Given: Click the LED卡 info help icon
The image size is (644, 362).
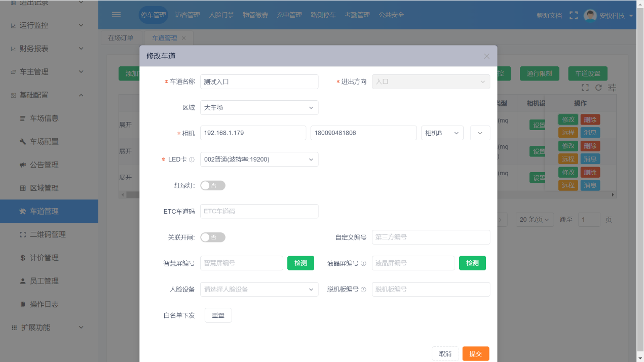Looking at the screenshot, I should point(192,159).
